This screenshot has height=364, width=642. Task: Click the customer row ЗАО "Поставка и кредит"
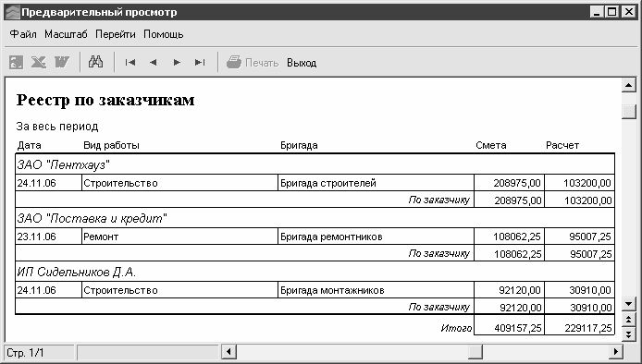[x=315, y=218]
